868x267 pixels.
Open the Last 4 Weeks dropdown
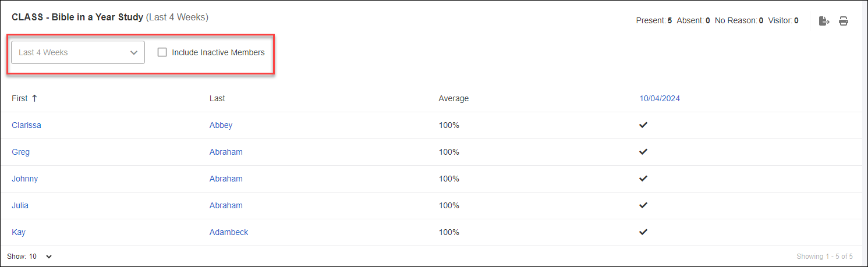point(78,52)
